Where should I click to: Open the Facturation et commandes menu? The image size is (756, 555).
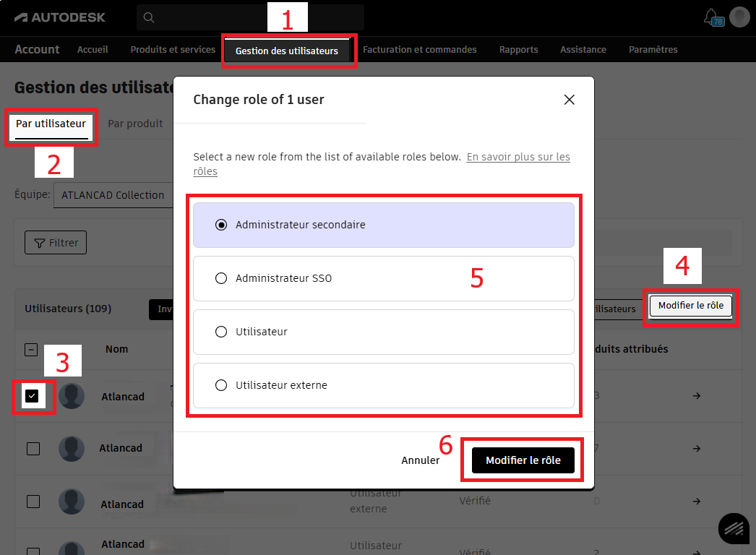pos(419,50)
